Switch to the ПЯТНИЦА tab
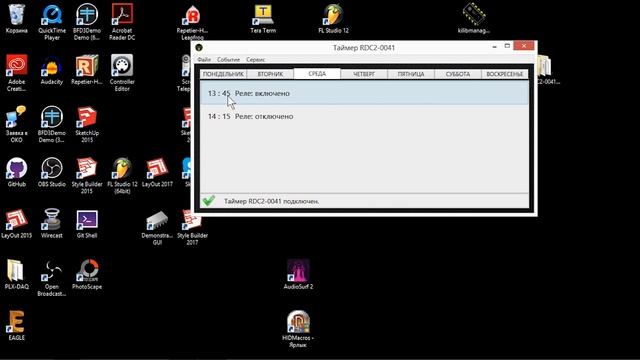 (411, 74)
